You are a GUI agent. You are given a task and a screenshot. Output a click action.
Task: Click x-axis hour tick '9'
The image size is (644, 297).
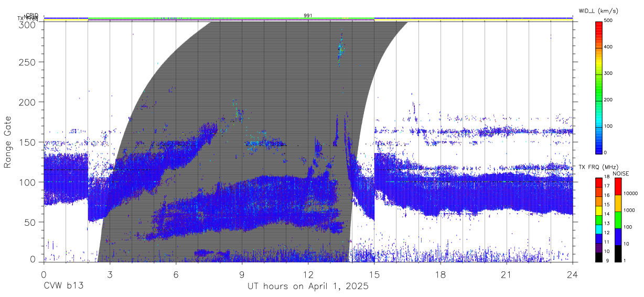(x=242, y=274)
